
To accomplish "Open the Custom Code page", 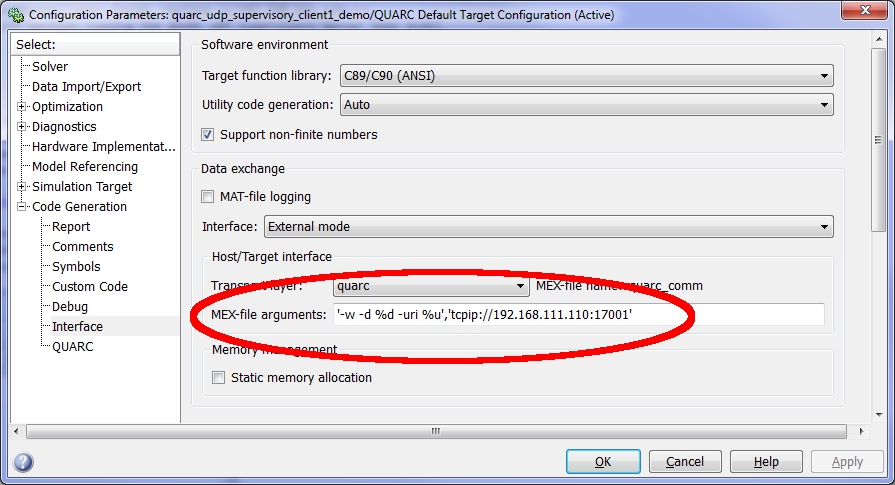I will pos(90,286).
